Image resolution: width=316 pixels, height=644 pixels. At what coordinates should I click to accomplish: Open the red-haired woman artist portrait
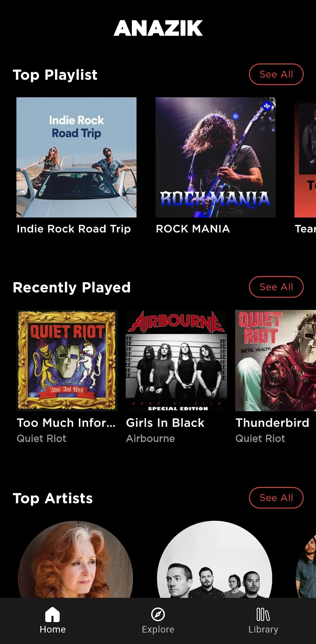(76, 559)
